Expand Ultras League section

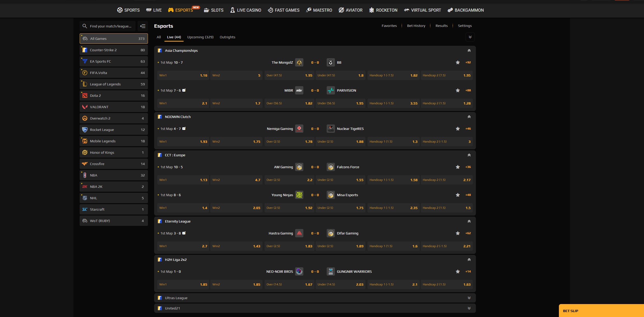(469, 298)
